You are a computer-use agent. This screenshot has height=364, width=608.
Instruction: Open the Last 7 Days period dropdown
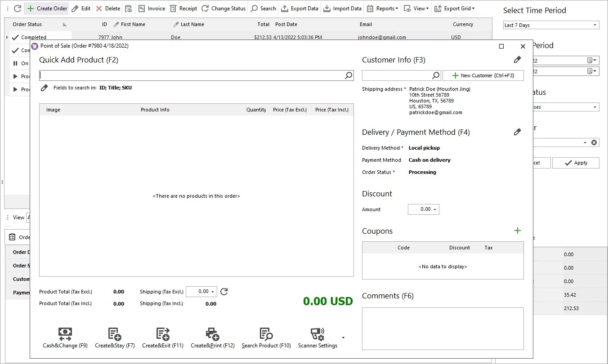[596, 25]
